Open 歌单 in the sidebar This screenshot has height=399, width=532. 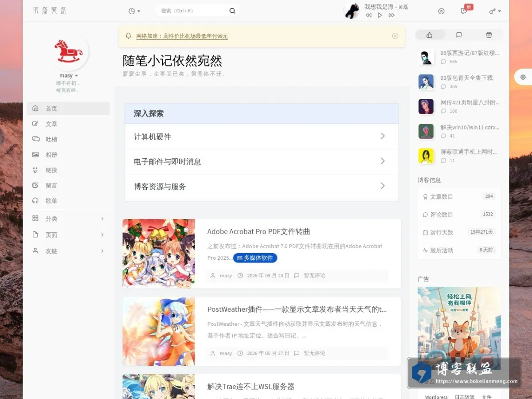pos(69,201)
